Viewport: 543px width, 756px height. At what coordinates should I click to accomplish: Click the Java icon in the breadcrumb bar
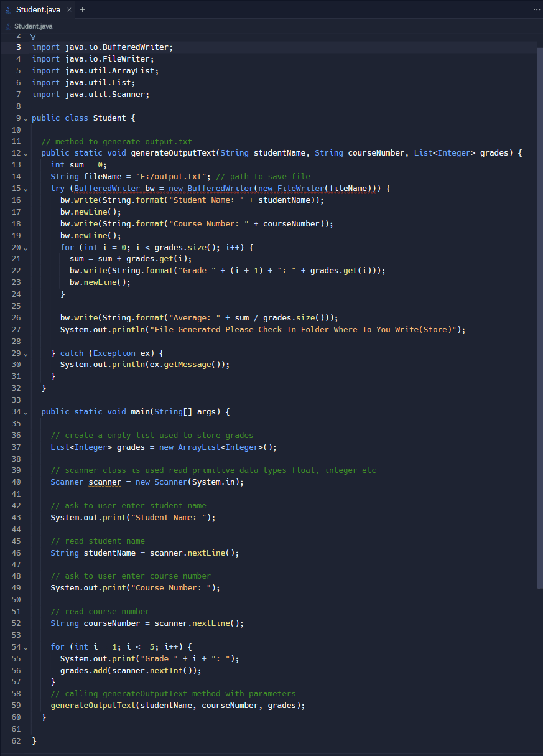click(x=7, y=26)
